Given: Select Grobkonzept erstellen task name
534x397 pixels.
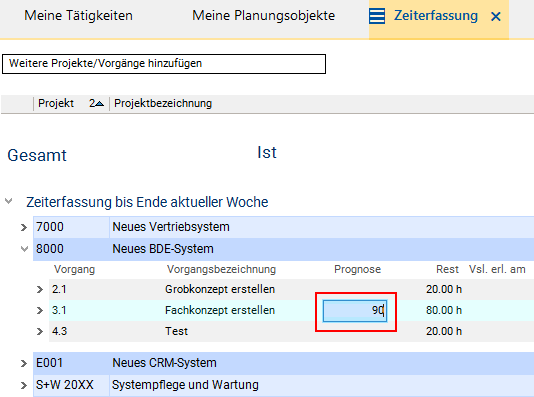Looking at the screenshot, I should [x=220, y=289].
